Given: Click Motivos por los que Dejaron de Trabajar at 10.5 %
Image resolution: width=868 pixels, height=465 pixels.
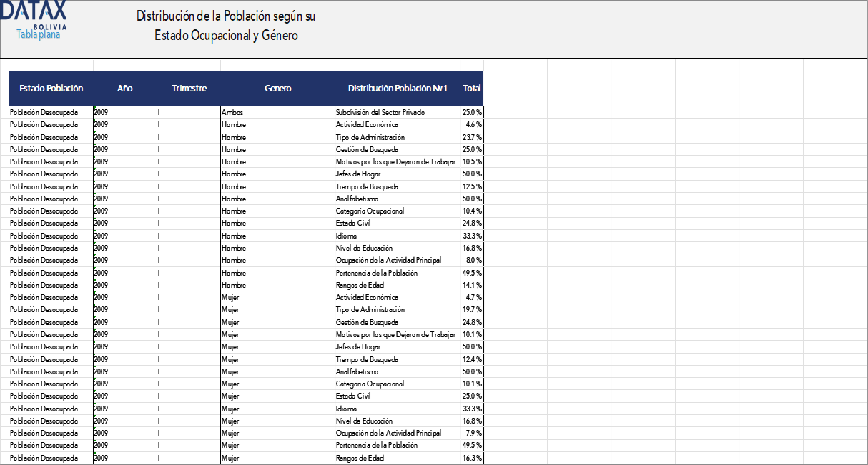Looking at the screenshot, I should 398,161.
